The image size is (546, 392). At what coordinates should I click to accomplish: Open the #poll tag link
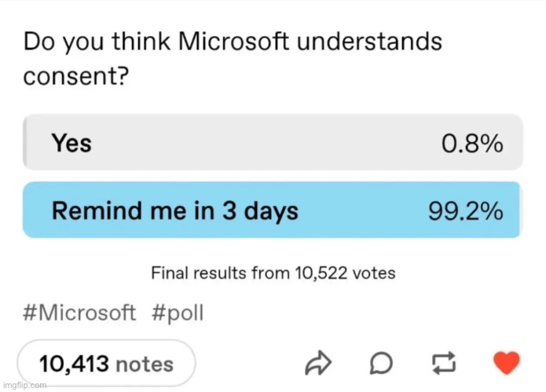pos(178,313)
